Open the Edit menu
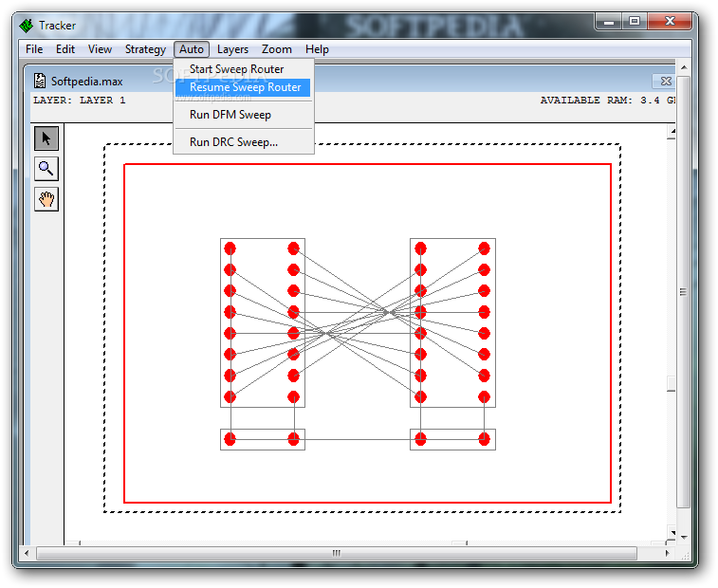 coord(65,49)
